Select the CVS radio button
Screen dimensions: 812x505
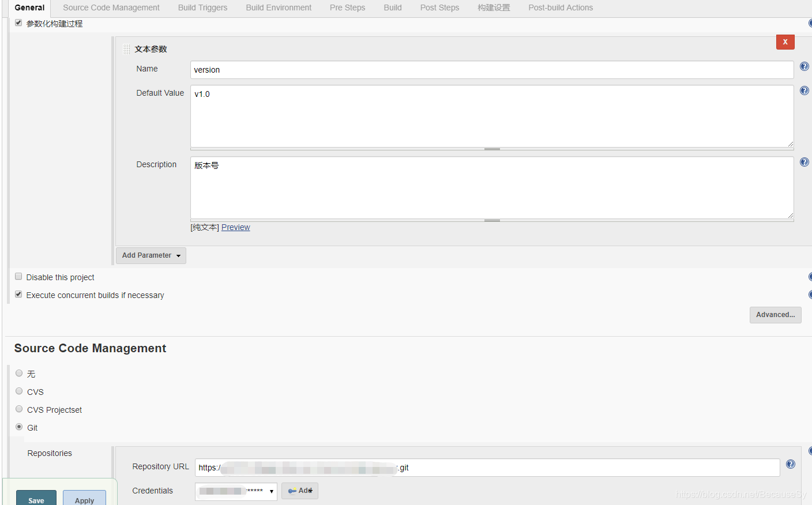[x=19, y=391]
